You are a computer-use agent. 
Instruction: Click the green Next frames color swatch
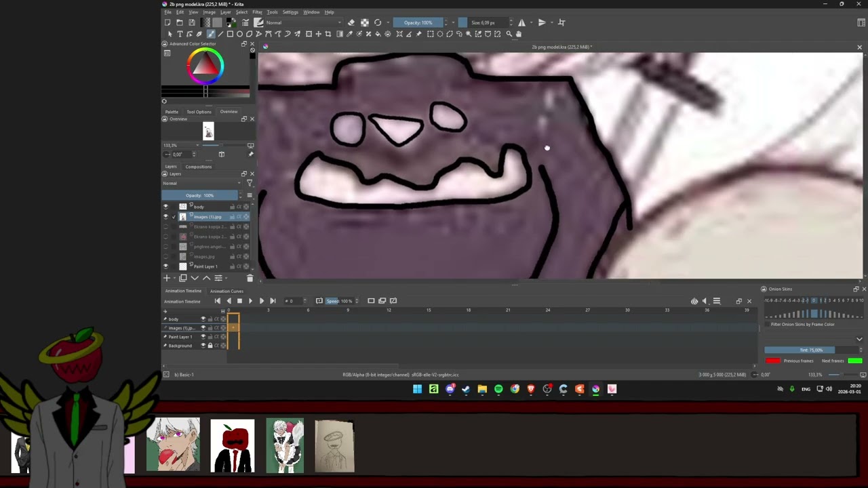(x=855, y=361)
